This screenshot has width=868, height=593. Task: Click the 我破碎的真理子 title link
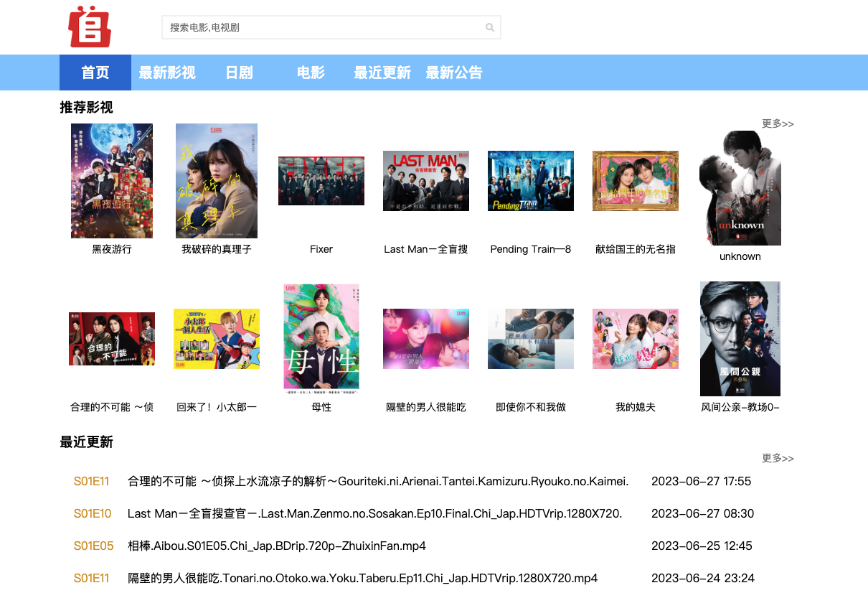tap(217, 249)
